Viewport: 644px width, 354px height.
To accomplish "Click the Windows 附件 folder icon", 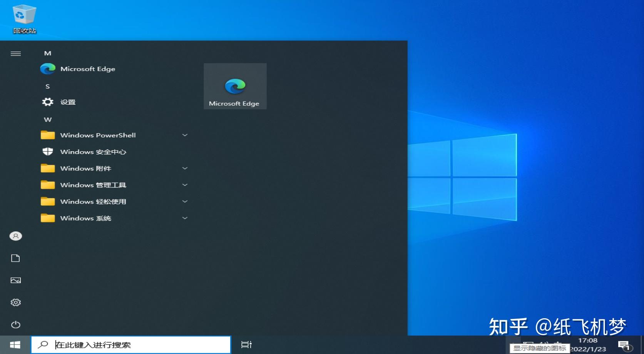I will pos(48,168).
